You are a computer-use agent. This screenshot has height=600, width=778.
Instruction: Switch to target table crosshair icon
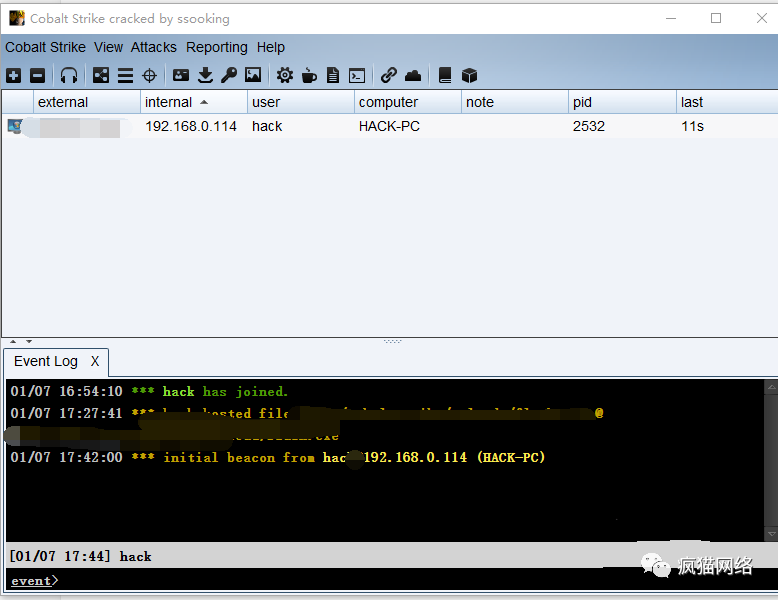[149, 75]
